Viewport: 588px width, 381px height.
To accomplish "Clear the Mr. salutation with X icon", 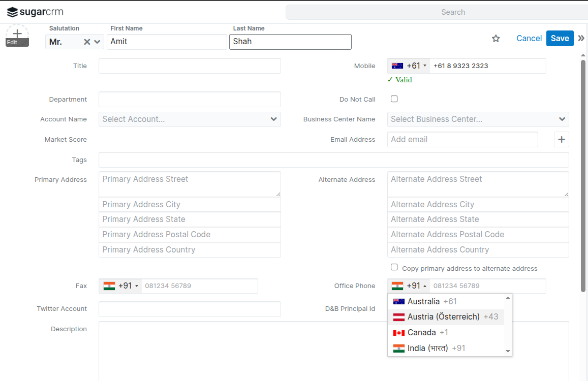I will click(x=87, y=42).
